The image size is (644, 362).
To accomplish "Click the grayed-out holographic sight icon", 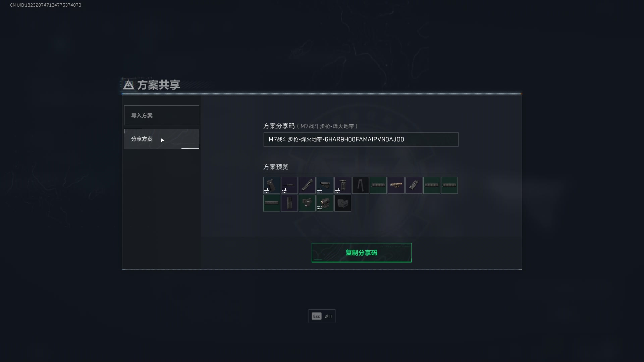I will click(342, 203).
